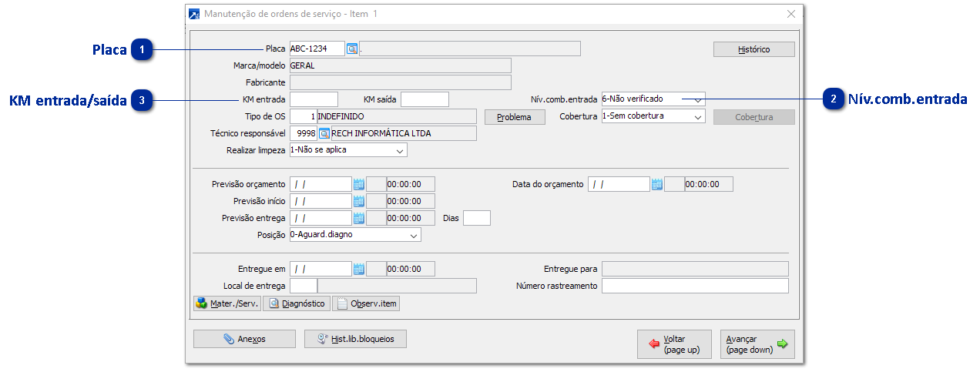Open the Realizar limpeza dropdown
The width and height of the screenshot is (980, 372).
(x=399, y=151)
